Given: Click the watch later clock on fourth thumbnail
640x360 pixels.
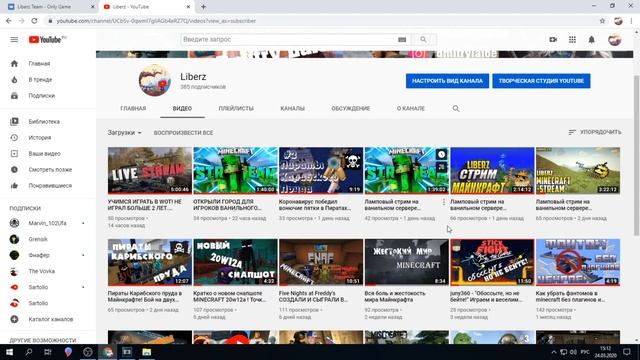Looking at the screenshot, I should tap(441, 154).
